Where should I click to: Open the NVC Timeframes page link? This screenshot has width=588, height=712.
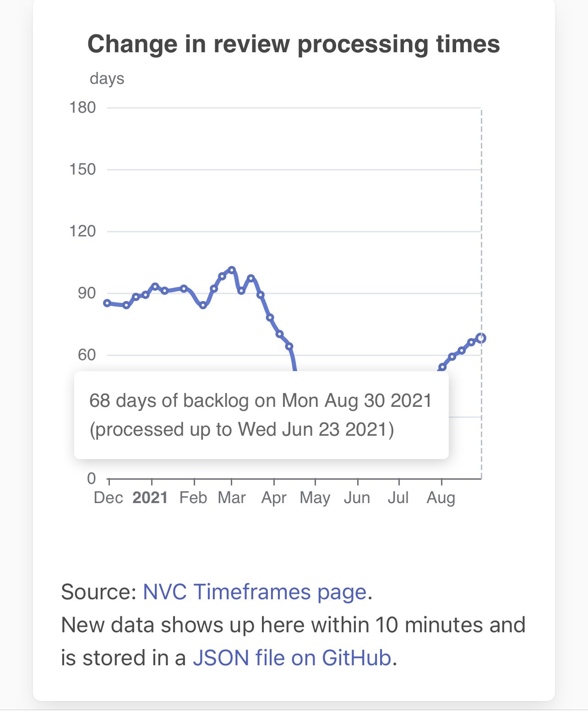(x=255, y=592)
